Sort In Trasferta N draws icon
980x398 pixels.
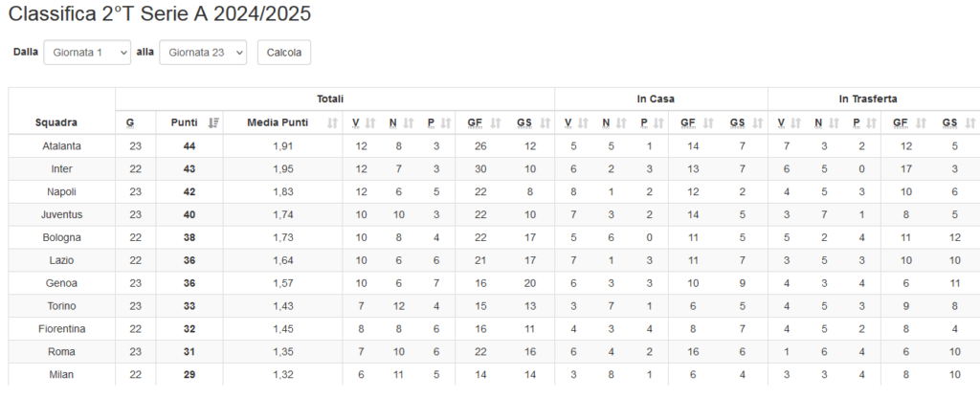[x=834, y=123]
